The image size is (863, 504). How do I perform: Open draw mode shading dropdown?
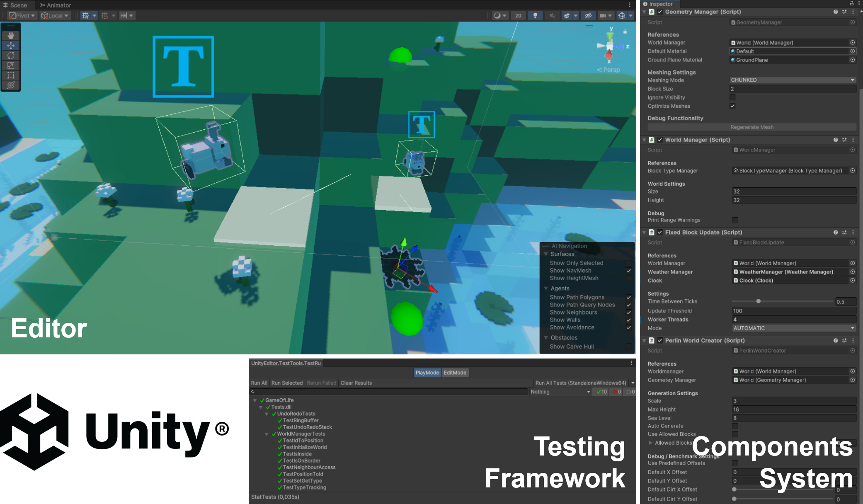coord(500,16)
